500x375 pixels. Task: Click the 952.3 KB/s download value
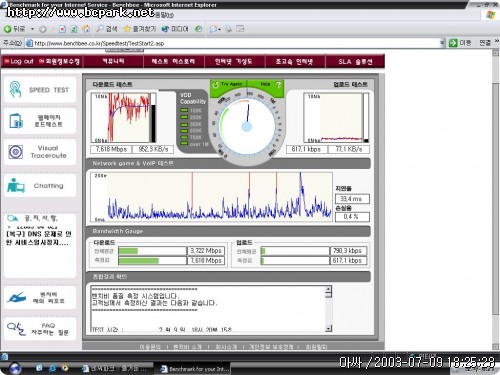153,149
